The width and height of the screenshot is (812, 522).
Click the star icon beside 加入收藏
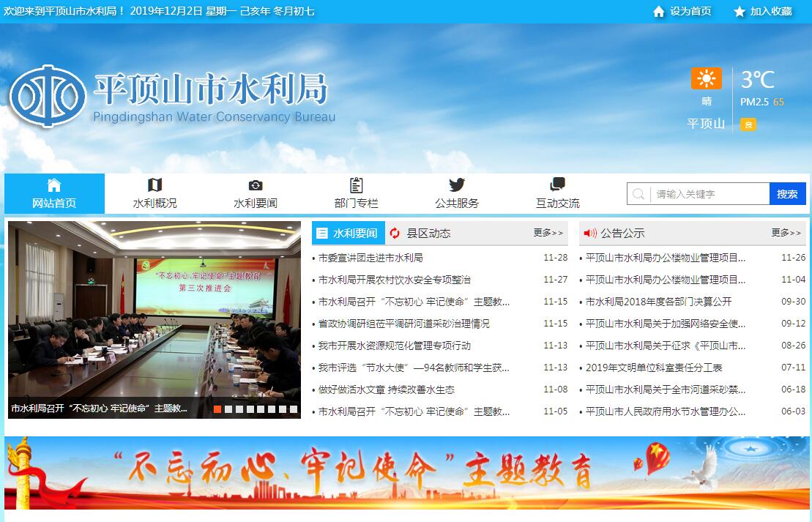[x=739, y=12]
